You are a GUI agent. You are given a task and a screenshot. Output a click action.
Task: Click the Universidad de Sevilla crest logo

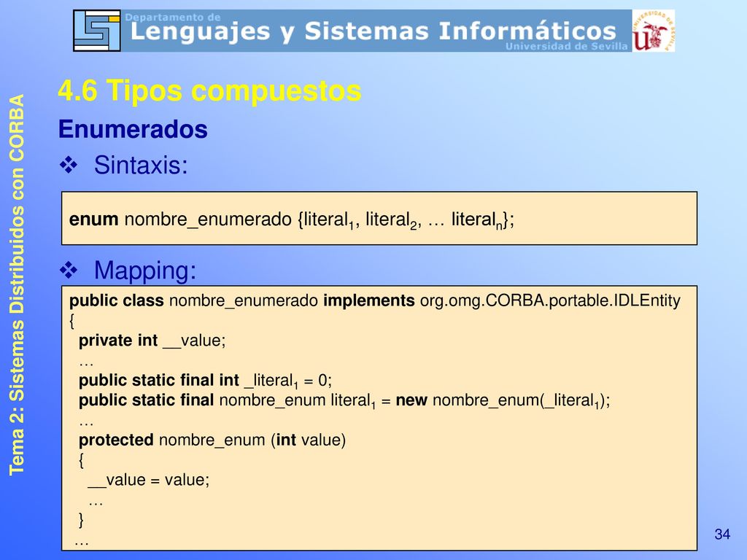pyautogui.click(x=653, y=31)
